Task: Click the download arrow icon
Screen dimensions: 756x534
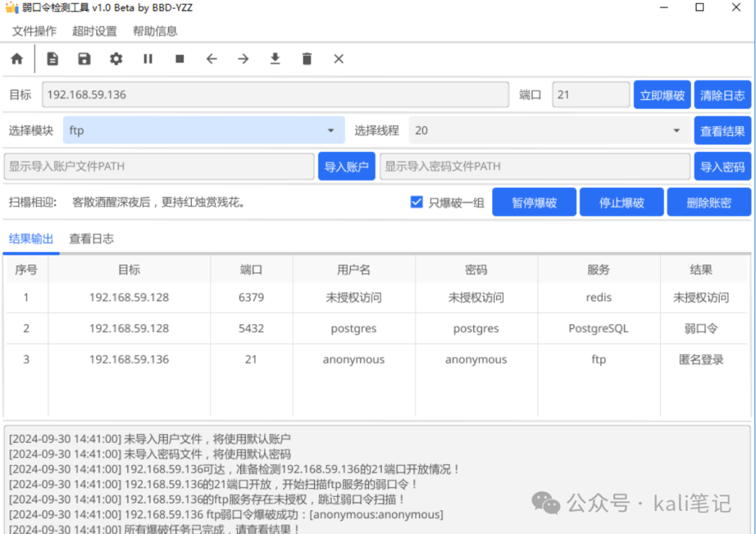Action: coord(274,59)
